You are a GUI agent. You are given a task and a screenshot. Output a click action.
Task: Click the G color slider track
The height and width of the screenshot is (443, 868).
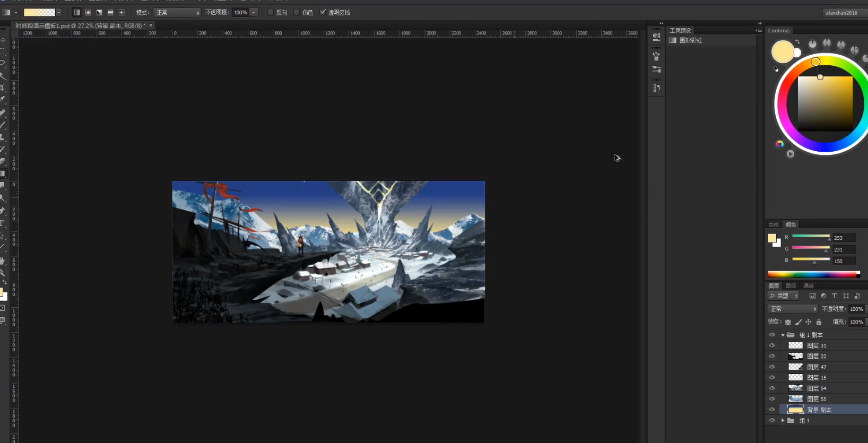click(811, 247)
